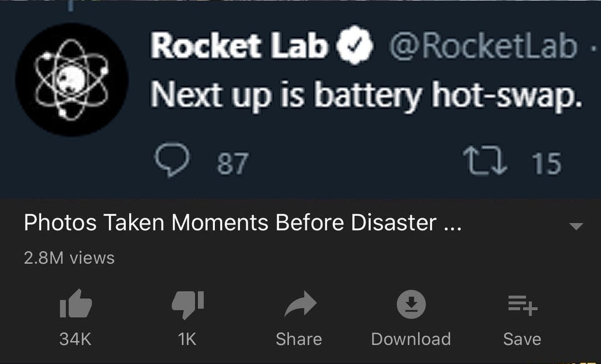601x364 pixels.
Task: Click the Download text label
Action: 411,339
